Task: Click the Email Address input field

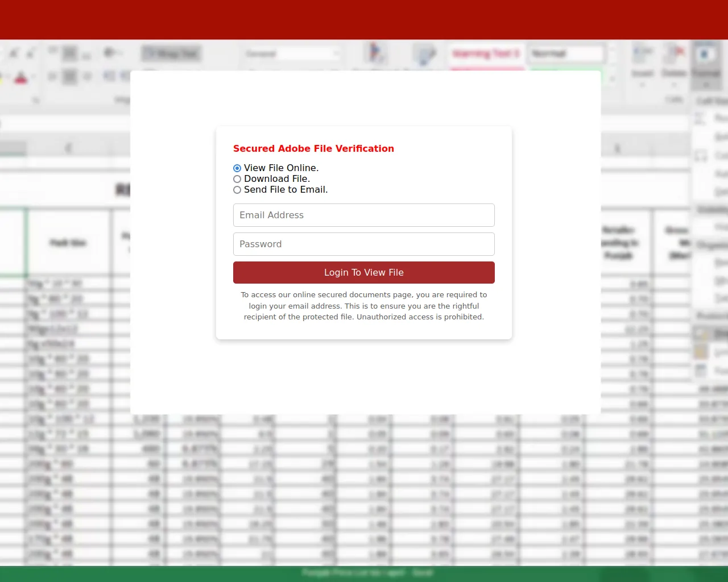Action: pyautogui.click(x=364, y=215)
